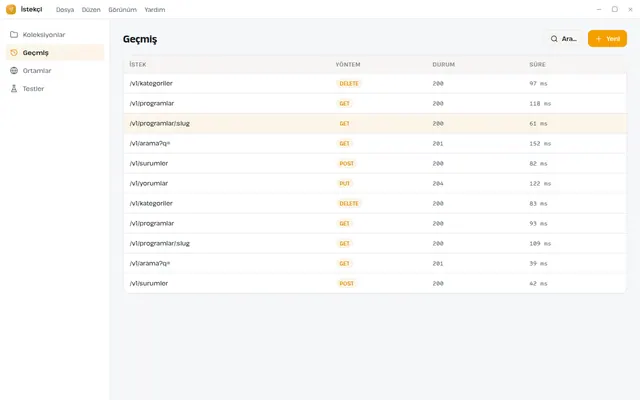Open the Dosya menu

pos(65,9)
